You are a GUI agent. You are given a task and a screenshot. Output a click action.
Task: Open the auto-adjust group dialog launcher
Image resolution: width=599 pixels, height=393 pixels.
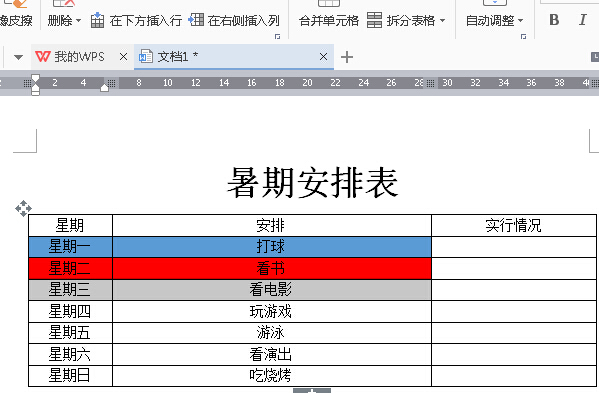(x=523, y=37)
